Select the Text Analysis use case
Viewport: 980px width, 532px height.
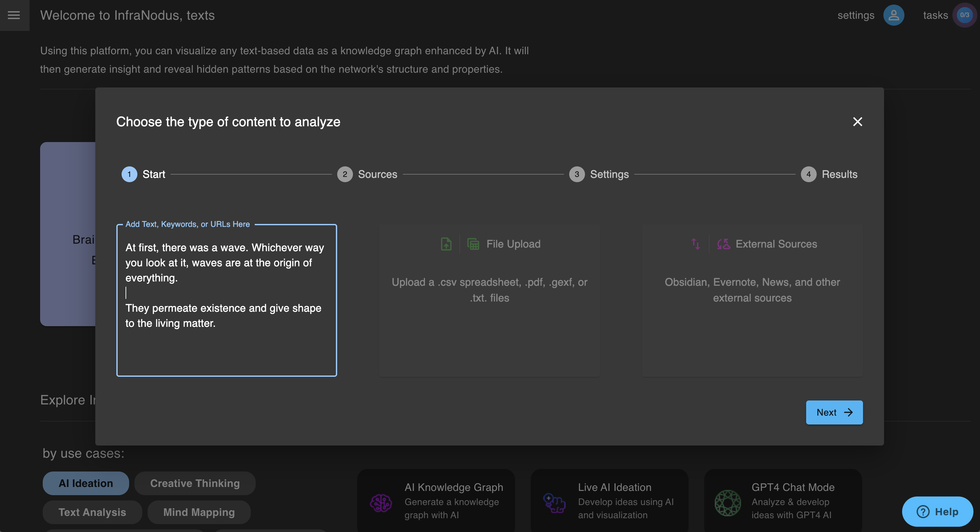point(92,512)
